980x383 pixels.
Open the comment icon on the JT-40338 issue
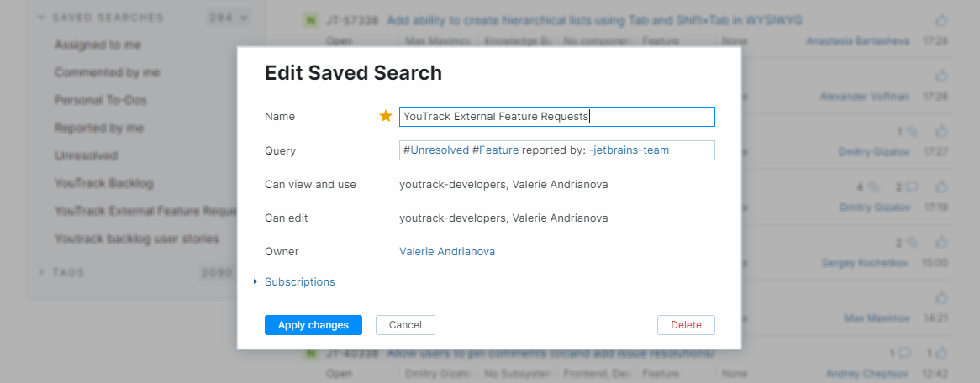click(904, 353)
